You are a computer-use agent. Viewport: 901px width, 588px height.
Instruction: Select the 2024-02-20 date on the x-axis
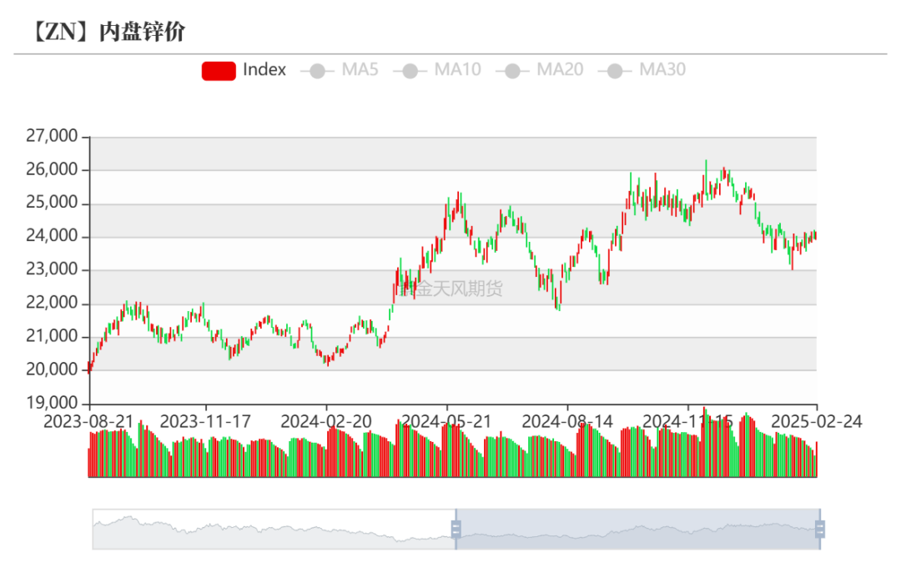click(x=326, y=421)
